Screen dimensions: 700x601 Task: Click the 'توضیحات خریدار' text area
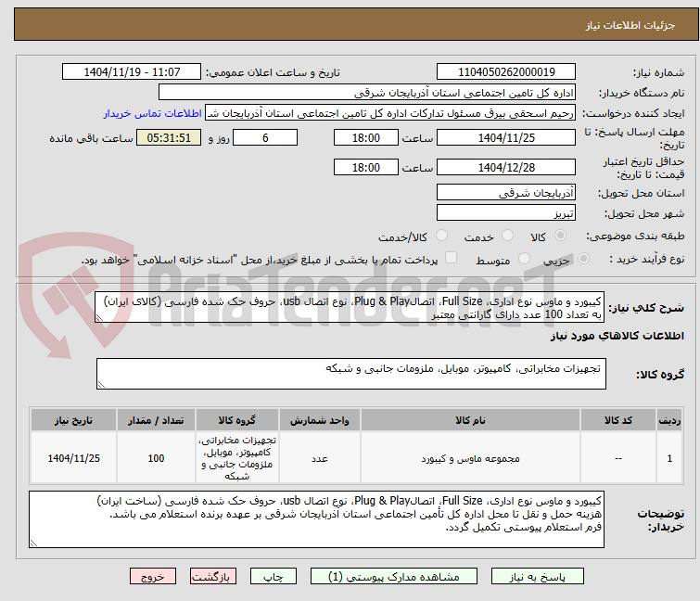[316, 519]
